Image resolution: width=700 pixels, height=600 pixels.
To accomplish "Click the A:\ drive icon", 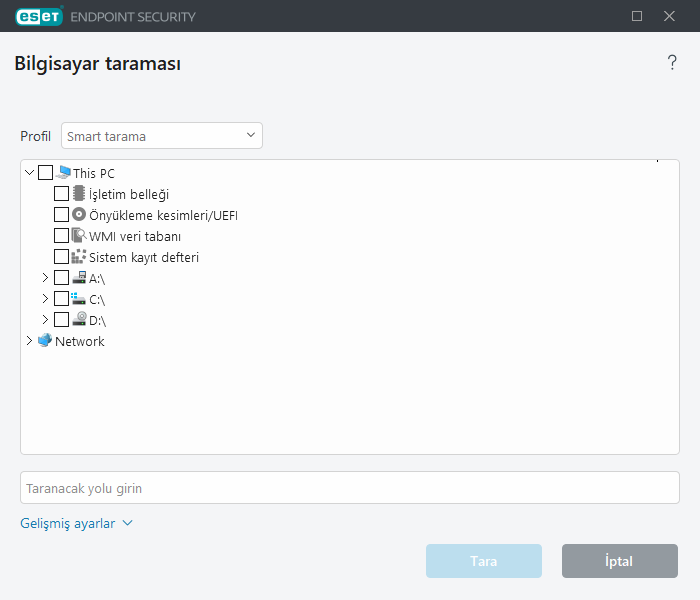I will pos(79,278).
